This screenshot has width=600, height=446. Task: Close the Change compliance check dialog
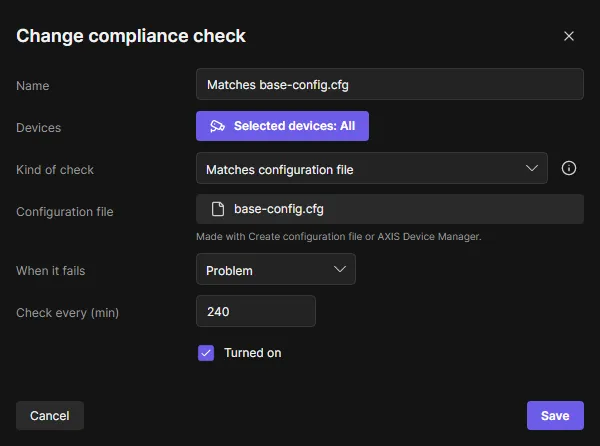[569, 36]
